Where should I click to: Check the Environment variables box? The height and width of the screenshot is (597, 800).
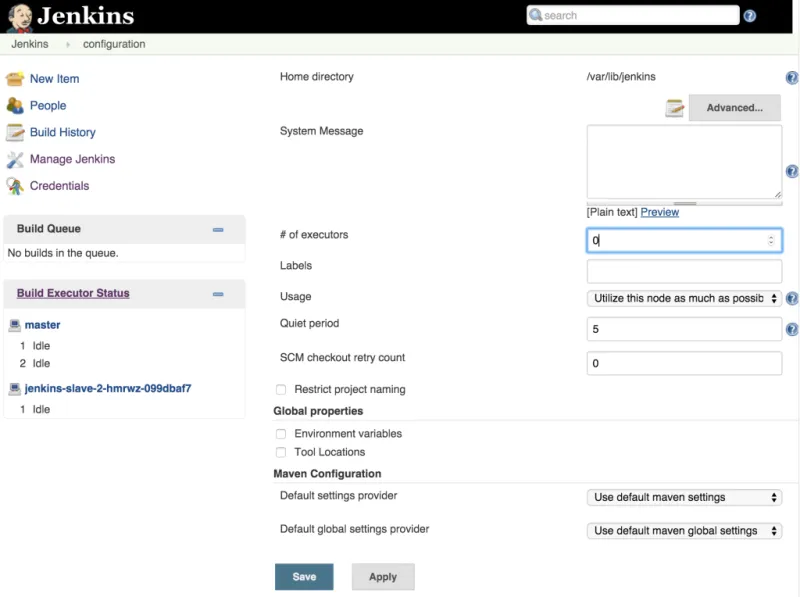(281, 433)
